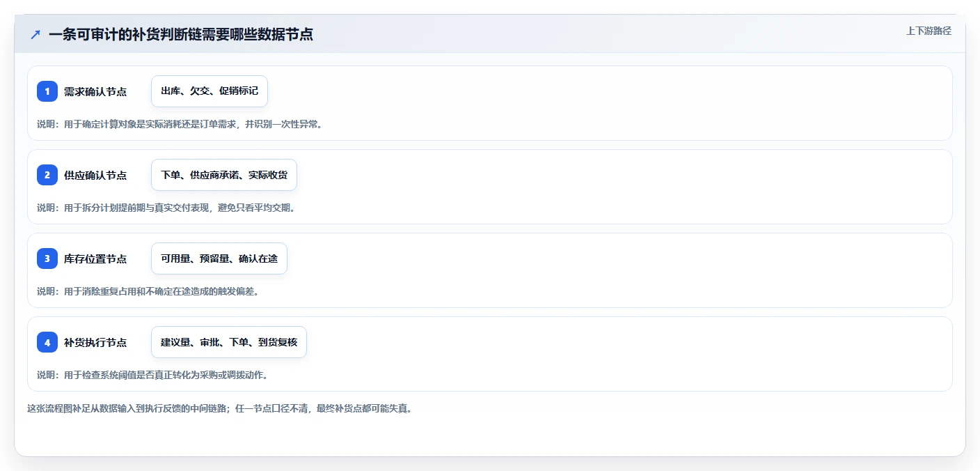Image resolution: width=980 pixels, height=471 pixels.
Task: Select the 可用量、预留量、确认在途 chip
Action: coord(219,258)
